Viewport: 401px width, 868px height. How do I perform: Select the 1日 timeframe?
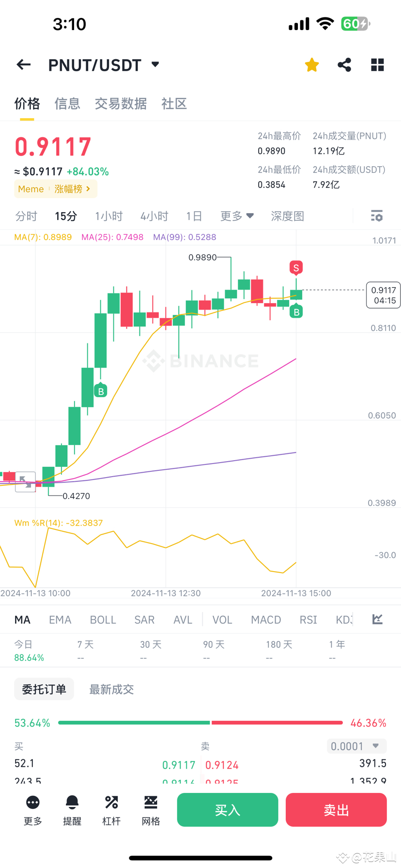click(x=194, y=216)
